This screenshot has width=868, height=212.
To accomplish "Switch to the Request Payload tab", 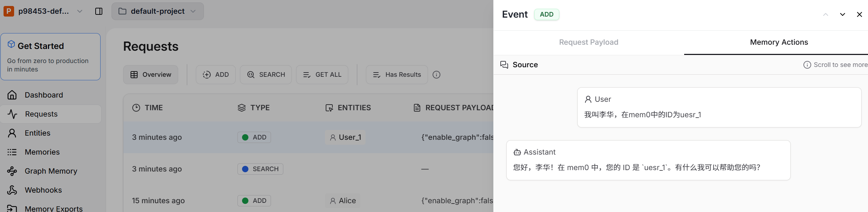I will [589, 42].
